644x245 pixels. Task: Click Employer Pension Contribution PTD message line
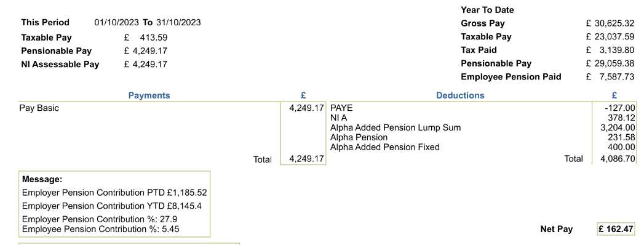(x=114, y=193)
